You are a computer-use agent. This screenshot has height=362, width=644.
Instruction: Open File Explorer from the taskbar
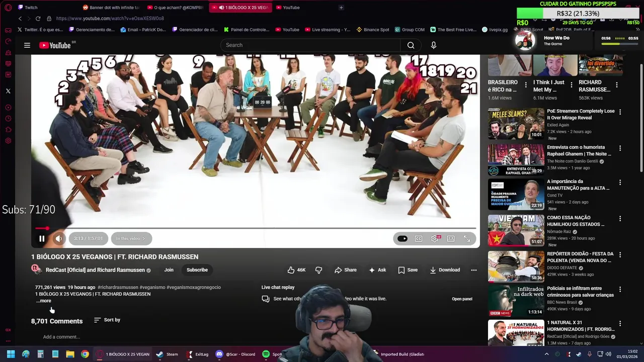click(x=70, y=354)
